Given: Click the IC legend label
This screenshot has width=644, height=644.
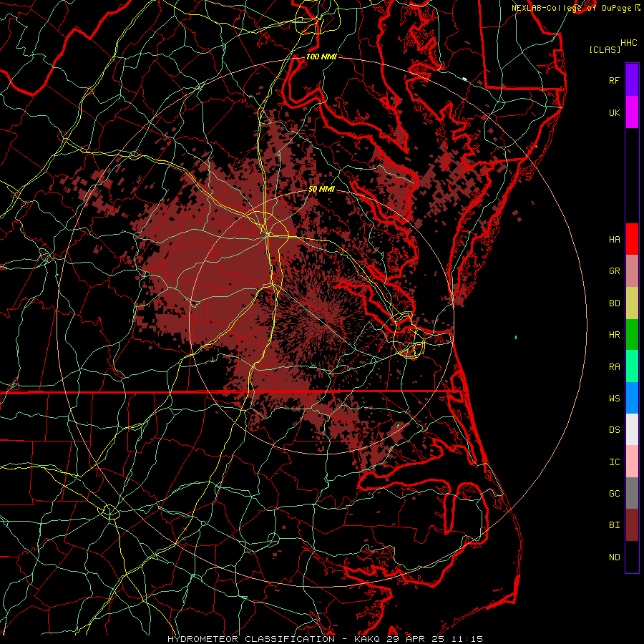Looking at the screenshot, I should 614,462.
